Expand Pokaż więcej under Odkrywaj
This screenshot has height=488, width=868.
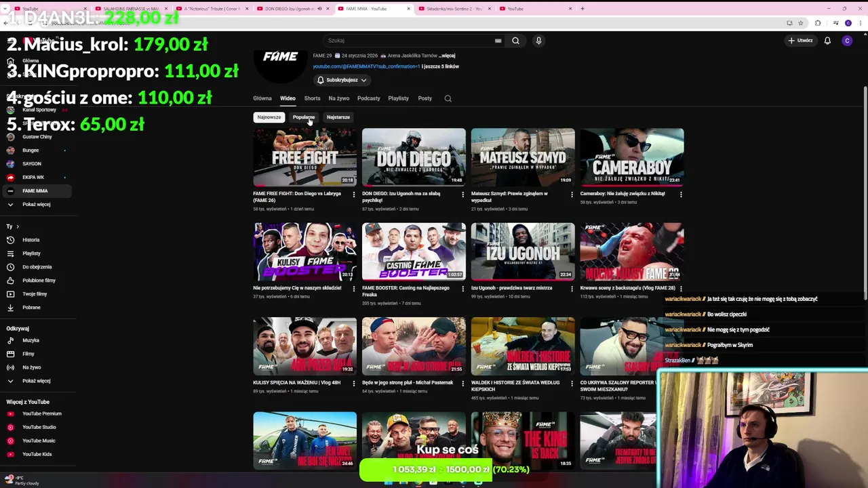coord(35,381)
